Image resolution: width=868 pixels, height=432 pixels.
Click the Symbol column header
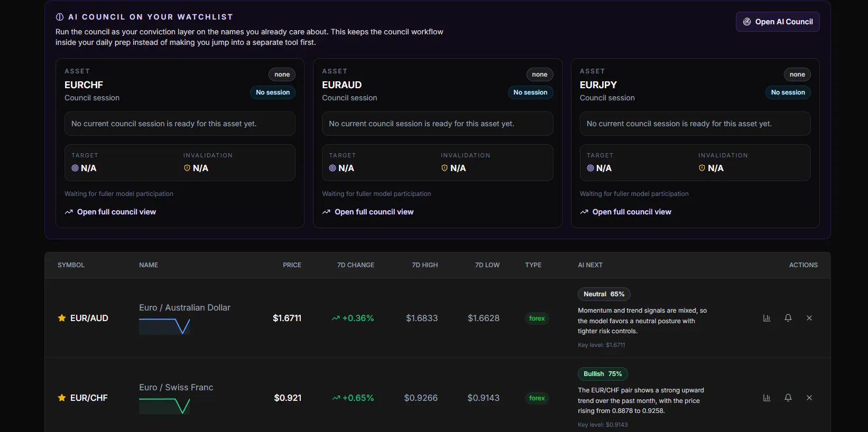(x=71, y=265)
